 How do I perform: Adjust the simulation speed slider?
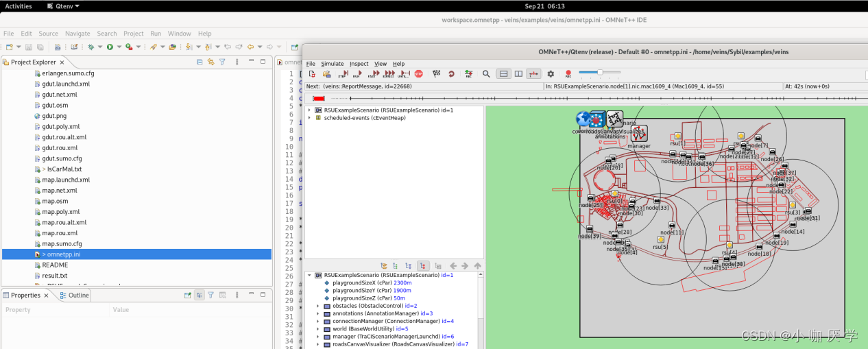[600, 72]
